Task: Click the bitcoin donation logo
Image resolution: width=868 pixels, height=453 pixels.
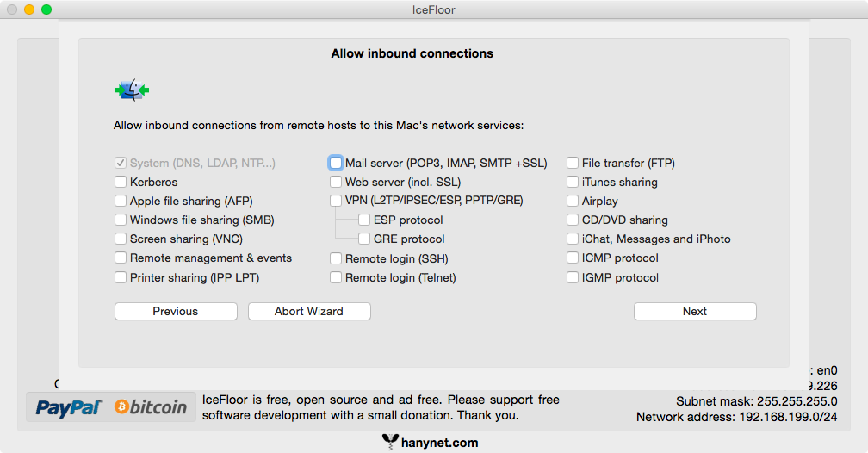Action: click(x=151, y=407)
